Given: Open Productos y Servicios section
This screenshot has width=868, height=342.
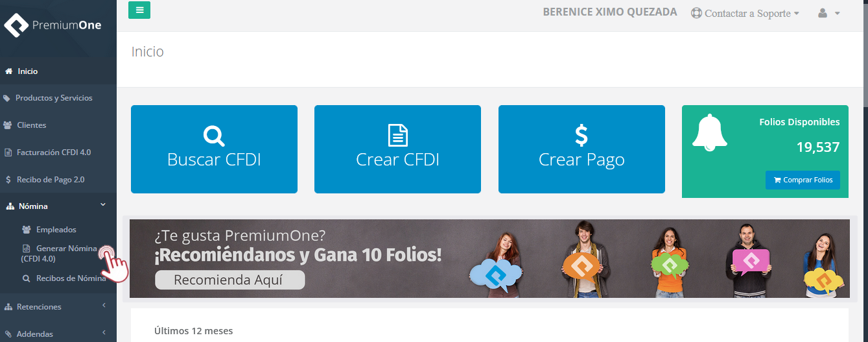Looking at the screenshot, I should coord(54,98).
